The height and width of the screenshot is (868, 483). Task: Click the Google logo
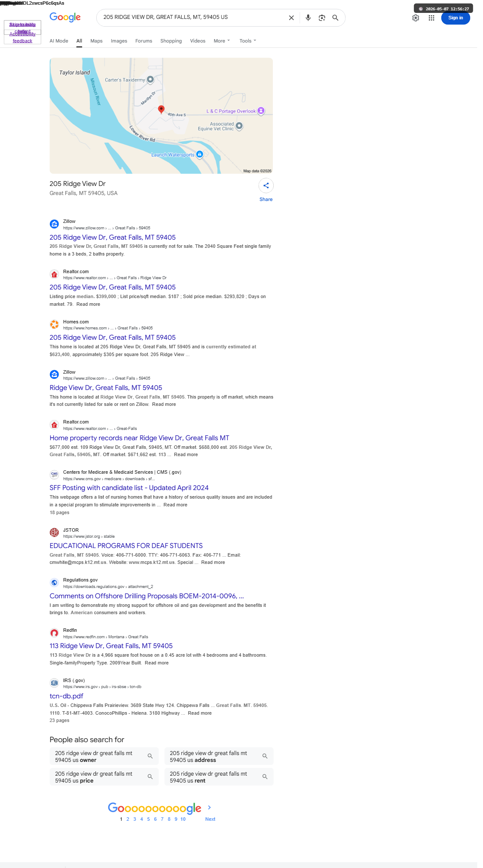coord(65,17)
